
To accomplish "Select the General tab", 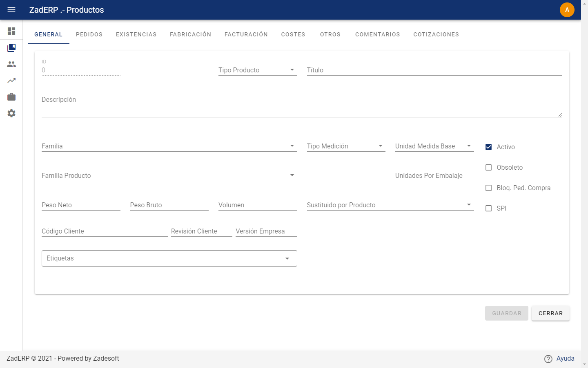I will [x=49, y=34].
